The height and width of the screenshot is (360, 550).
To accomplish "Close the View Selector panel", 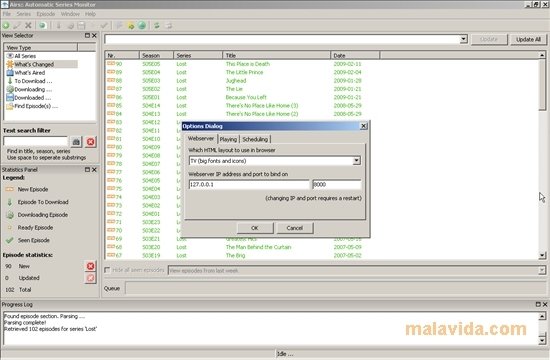I will pyautogui.click(x=94, y=35).
